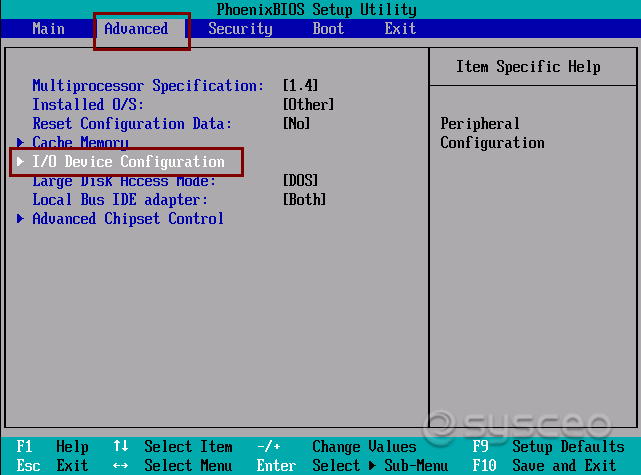Expand arrow beside I/O Device Configuration
641x475 pixels.
tap(20, 161)
